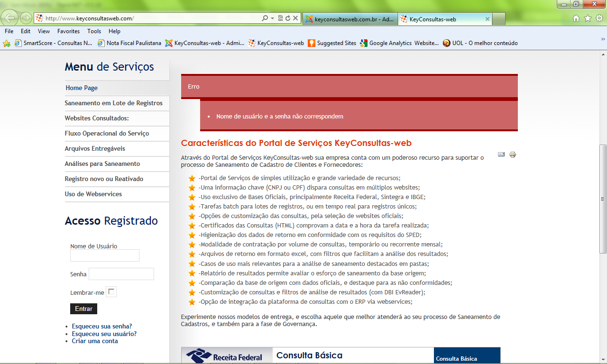Open a new blank tab
Screen dimensions: 607x364
[499, 19]
